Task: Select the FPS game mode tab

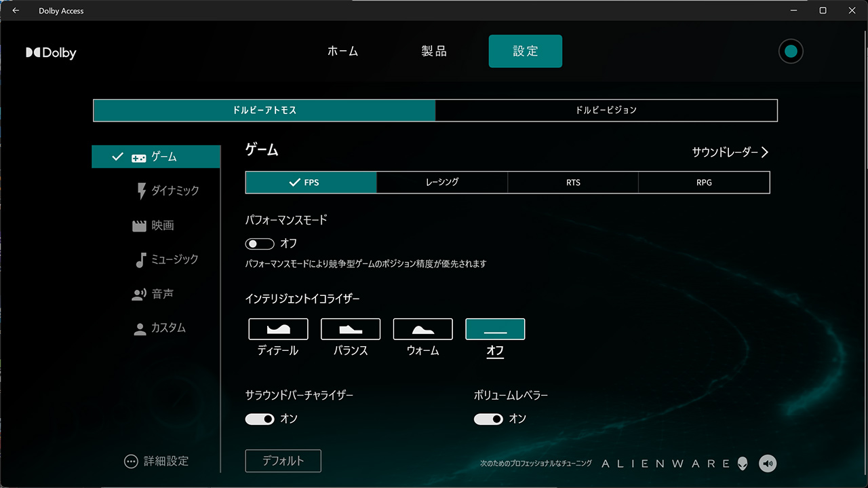Action: pos(311,183)
